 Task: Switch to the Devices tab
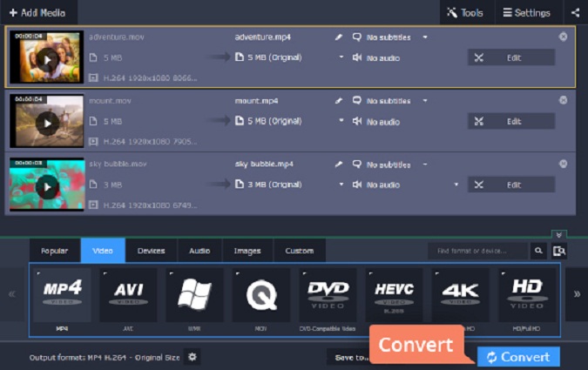point(151,251)
